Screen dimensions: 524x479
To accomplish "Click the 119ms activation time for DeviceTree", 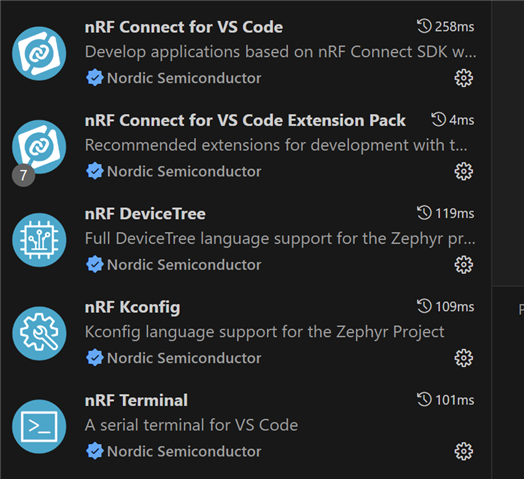I will 445,213.
